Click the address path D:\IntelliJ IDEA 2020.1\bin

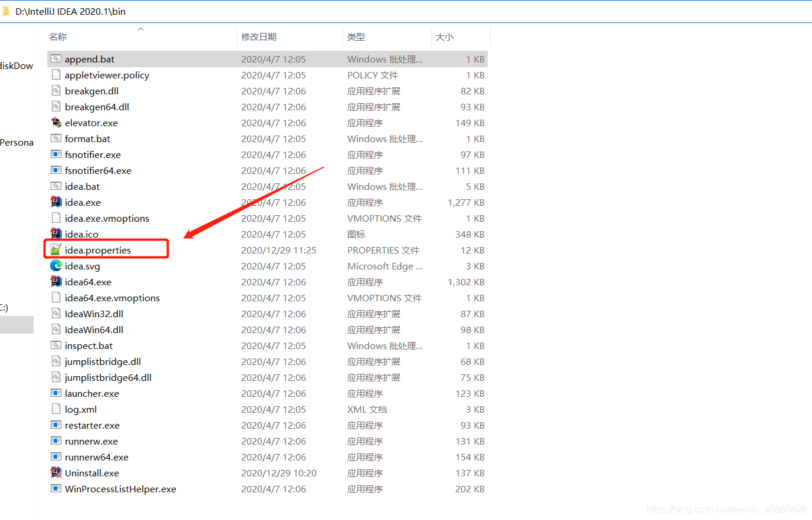click(70, 11)
